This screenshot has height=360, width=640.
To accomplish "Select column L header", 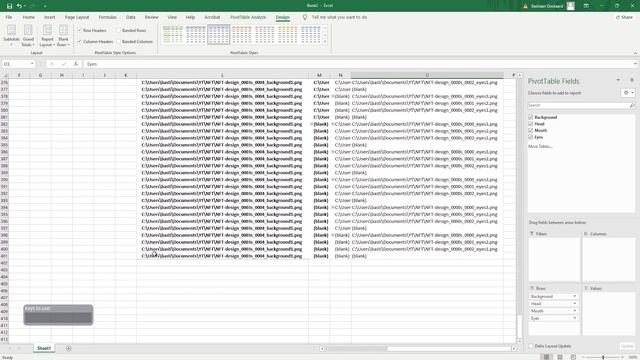I will point(222,75).
